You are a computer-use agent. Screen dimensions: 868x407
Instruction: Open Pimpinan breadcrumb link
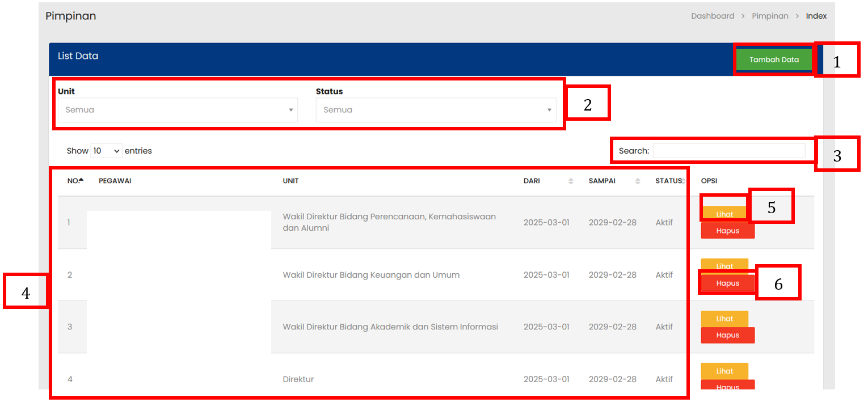click(770, 16)
